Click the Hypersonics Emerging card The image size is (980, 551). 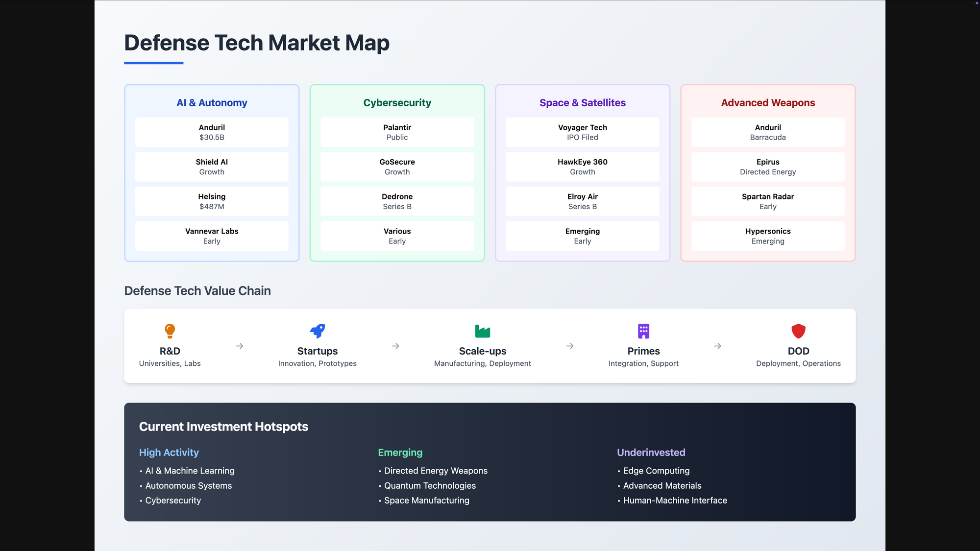767,236
